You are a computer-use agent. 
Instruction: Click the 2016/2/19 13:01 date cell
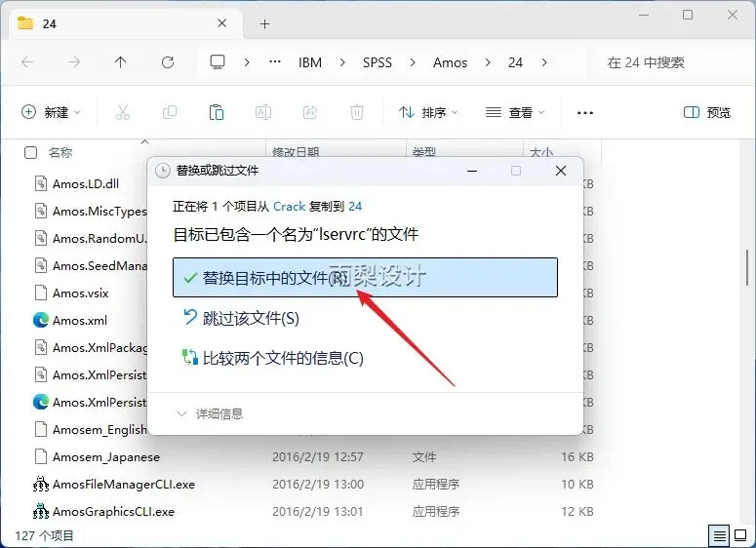click(318, 511)
